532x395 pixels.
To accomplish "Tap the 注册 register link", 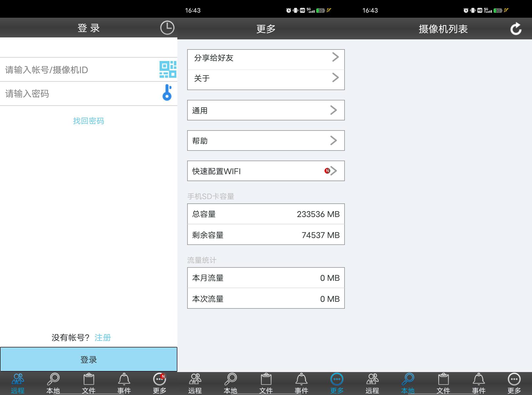I will 103,338.
